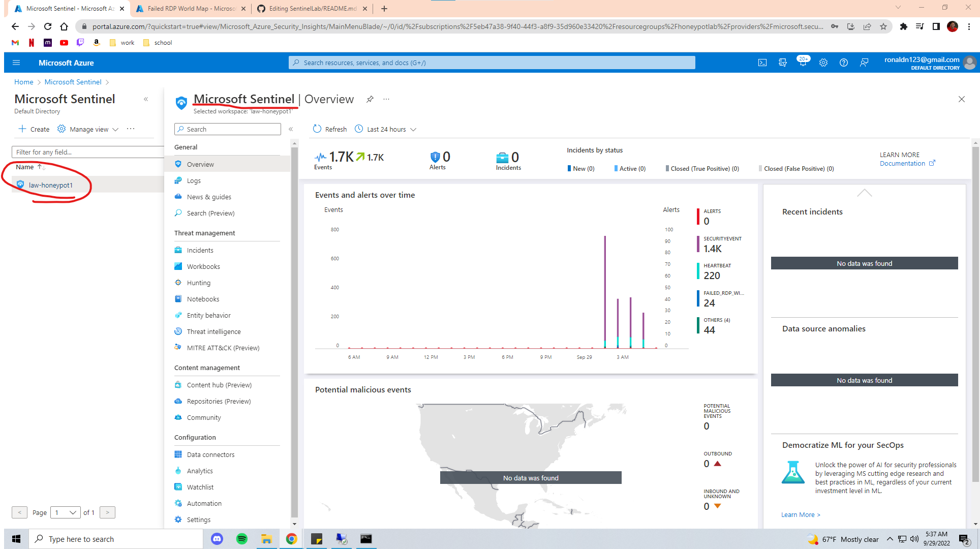Image resolution: width=980 pixels, height=549 pixels.
Task: Expand the Manage view dropdown
Action: [88, 129]
